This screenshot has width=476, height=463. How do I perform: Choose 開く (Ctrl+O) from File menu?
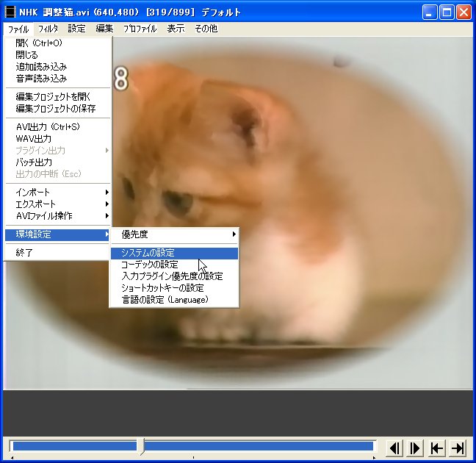[x=58, y=43]
